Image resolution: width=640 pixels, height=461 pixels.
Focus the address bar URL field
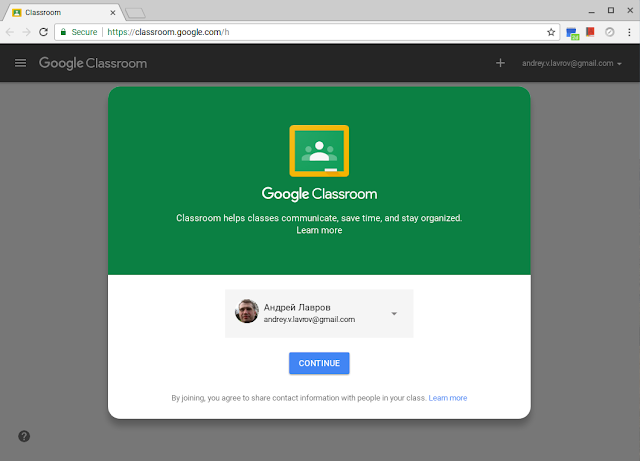point(306,32)
